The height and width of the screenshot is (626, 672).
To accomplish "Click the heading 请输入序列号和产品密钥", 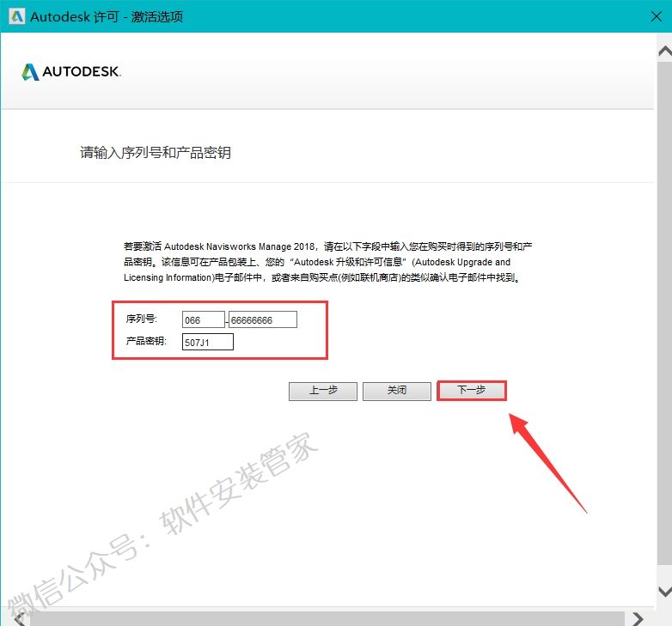I will [x=156, y=153].
